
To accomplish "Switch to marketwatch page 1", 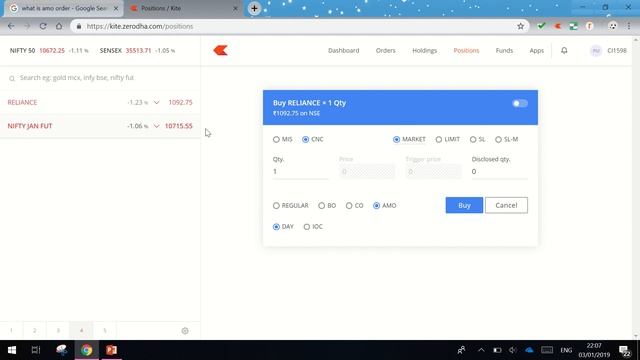I will [x=11, y=331].
